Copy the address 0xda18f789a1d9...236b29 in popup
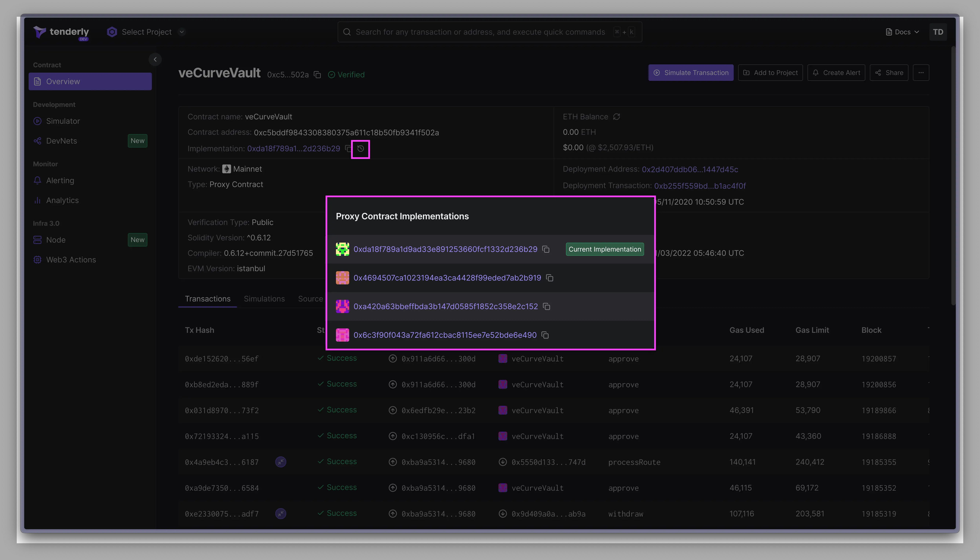 546,249
